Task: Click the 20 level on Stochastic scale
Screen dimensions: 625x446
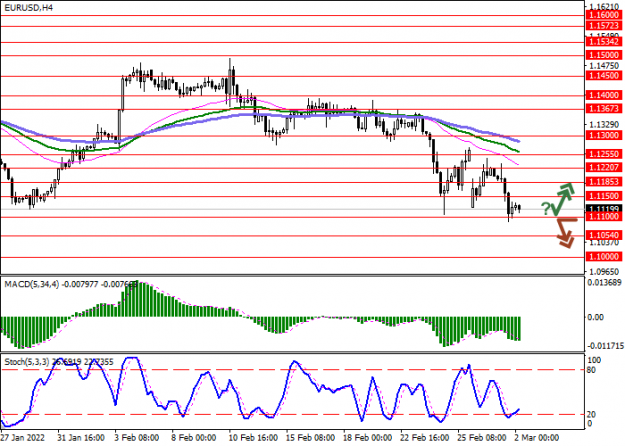Action: click(592, 415)
